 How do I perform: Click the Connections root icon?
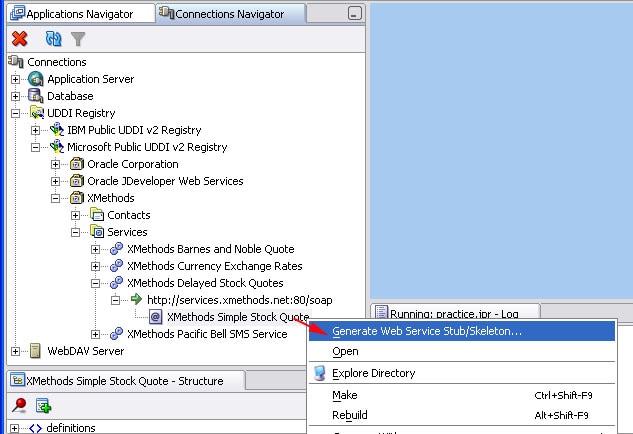(x=16, y=62)
